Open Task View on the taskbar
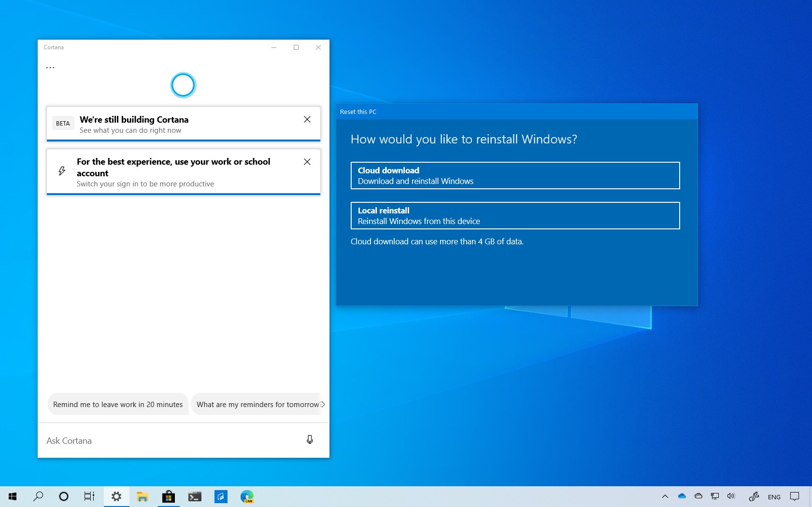 (89, 496)
